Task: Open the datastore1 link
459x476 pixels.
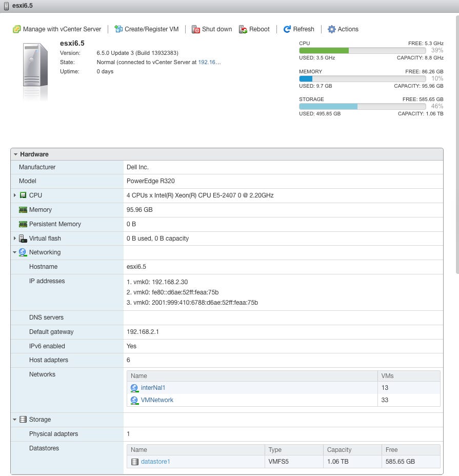Action: [155, 462]
